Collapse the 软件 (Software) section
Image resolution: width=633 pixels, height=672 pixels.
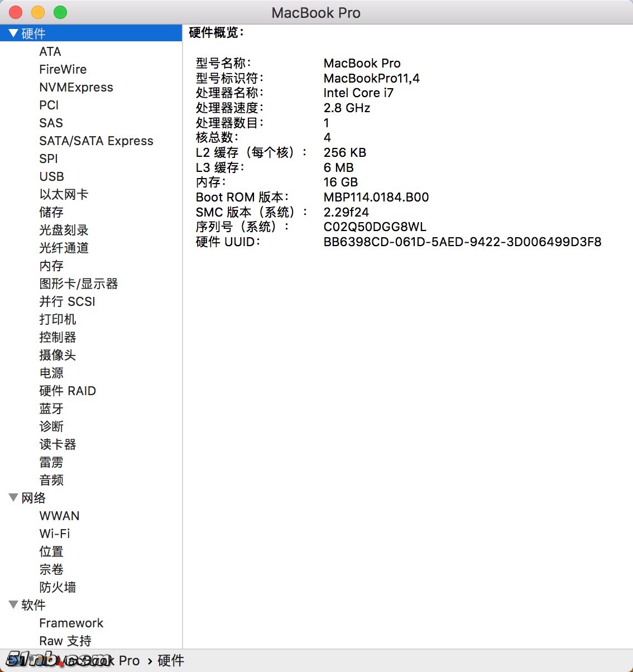(13, 605)
